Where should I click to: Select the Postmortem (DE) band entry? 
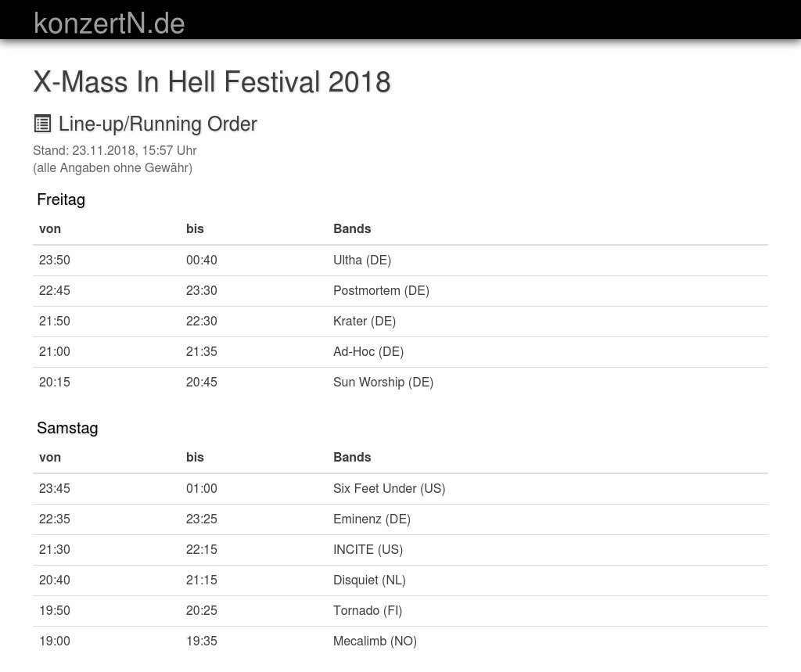tap(381, 291)
